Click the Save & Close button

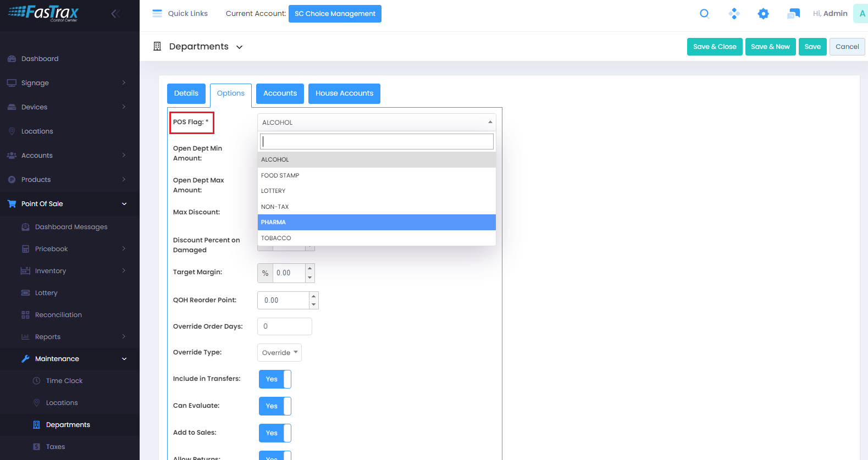coord(714,47)
